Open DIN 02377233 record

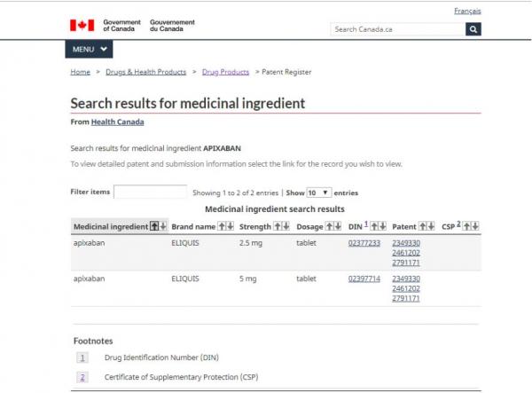[x=364, y=243]
